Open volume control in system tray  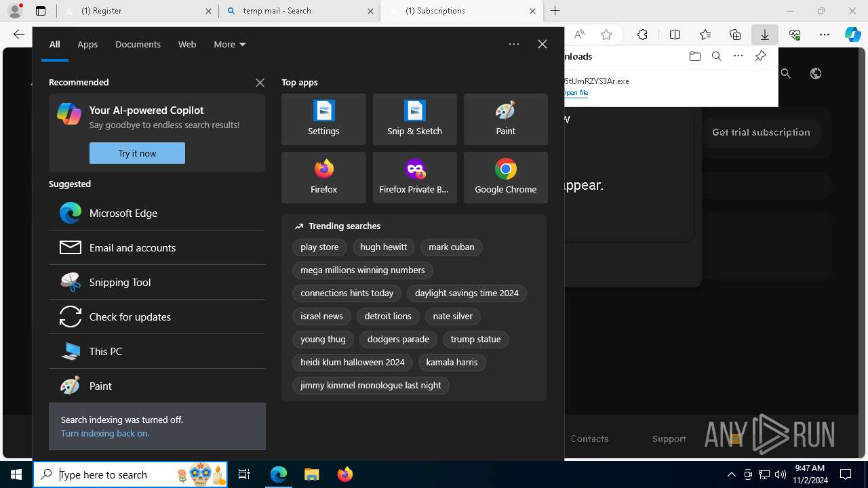[x=780, y=474]
